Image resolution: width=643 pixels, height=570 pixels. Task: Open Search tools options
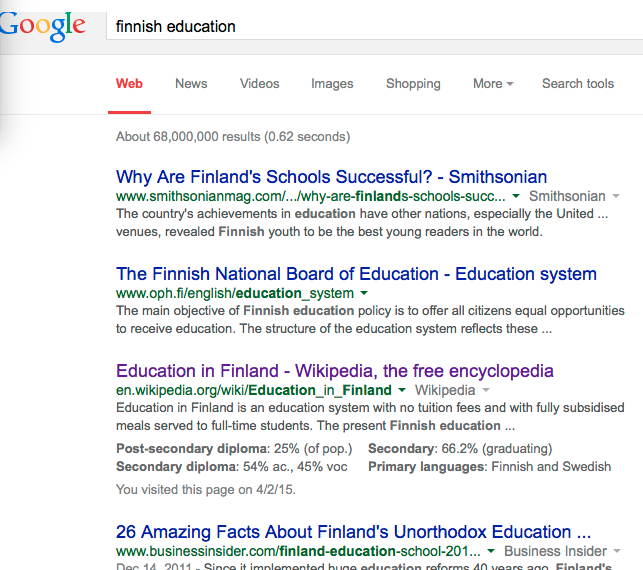[578, 84]
